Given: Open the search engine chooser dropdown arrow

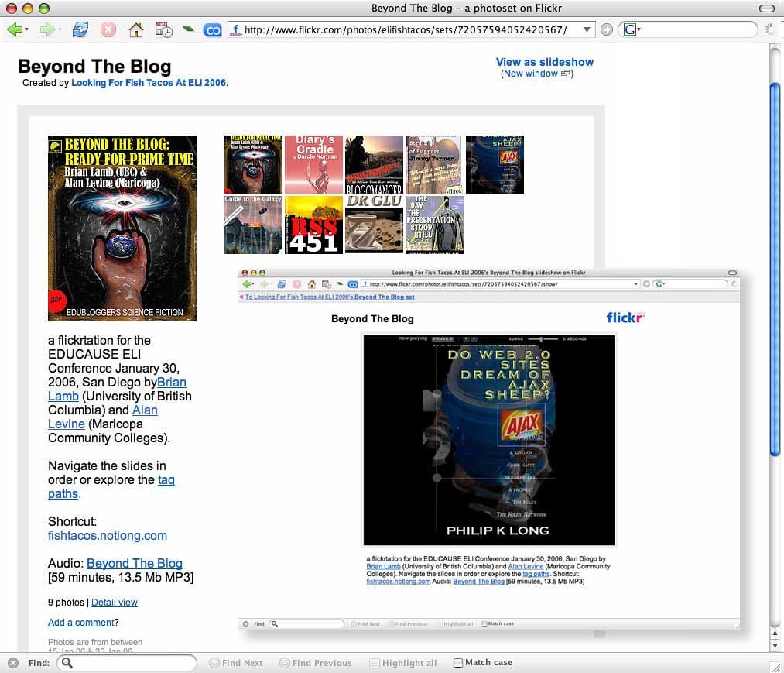Looking at the screenshot, I should (x=639, y=29).
